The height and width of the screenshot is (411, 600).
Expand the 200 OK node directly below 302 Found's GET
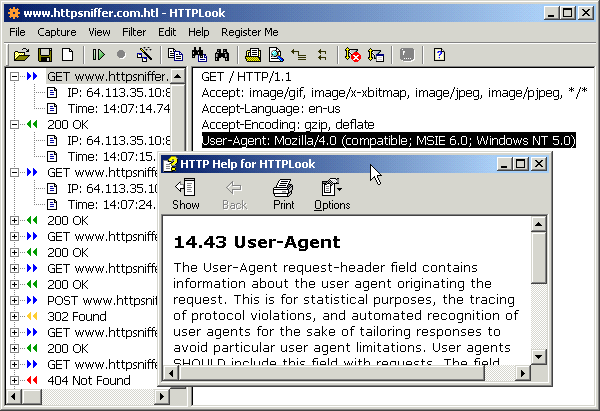[14, 348]
